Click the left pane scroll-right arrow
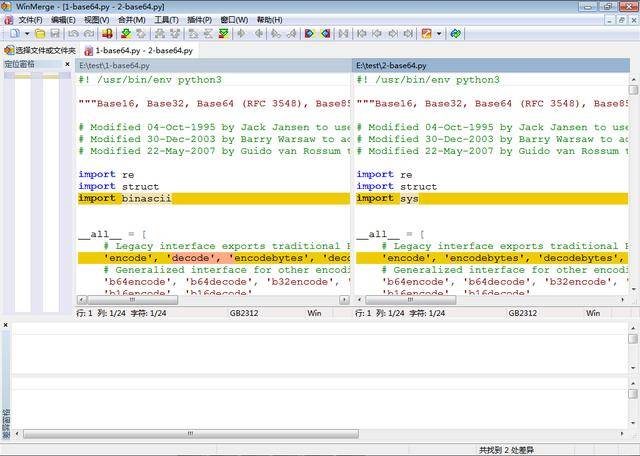Viewport: 640px width, 456px height. pos(344,300)
